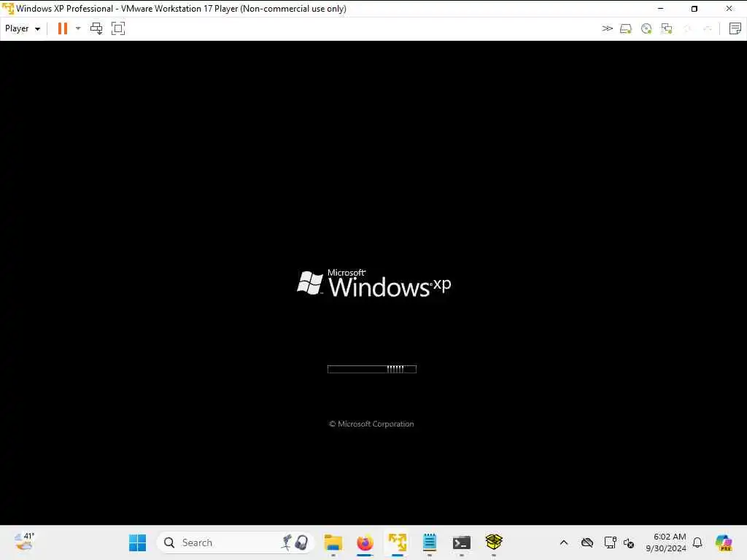
Task: Launch Firefox from the taskbar
Action: 365,542
